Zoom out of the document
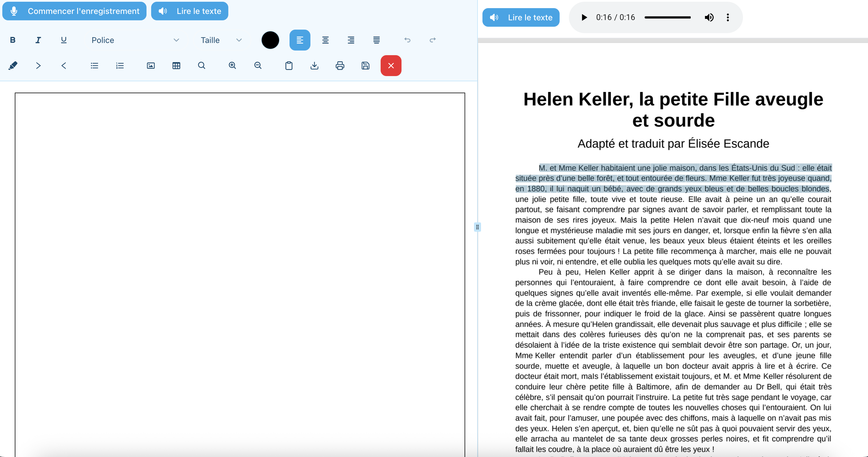 [x=258, y=65]
